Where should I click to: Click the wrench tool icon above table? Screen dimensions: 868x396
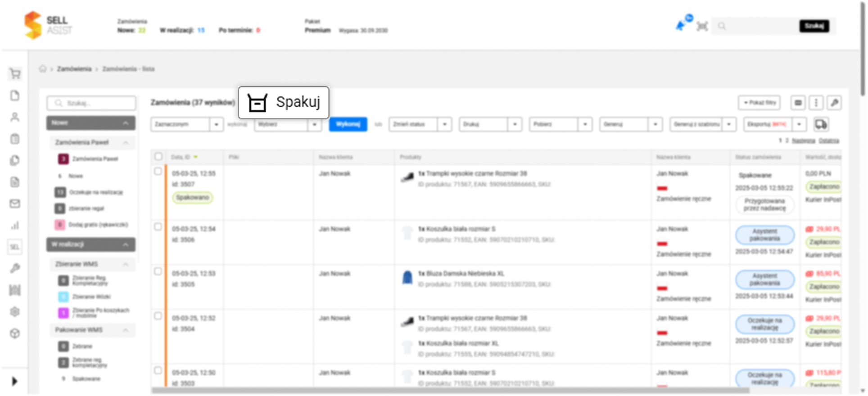click(834, 103)
